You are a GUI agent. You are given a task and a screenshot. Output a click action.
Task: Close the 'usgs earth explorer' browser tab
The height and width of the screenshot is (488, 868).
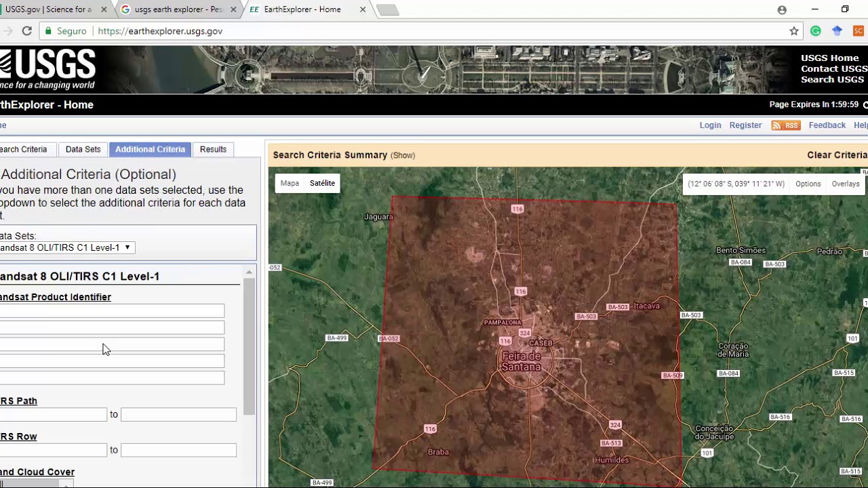[x=233, y=9]
